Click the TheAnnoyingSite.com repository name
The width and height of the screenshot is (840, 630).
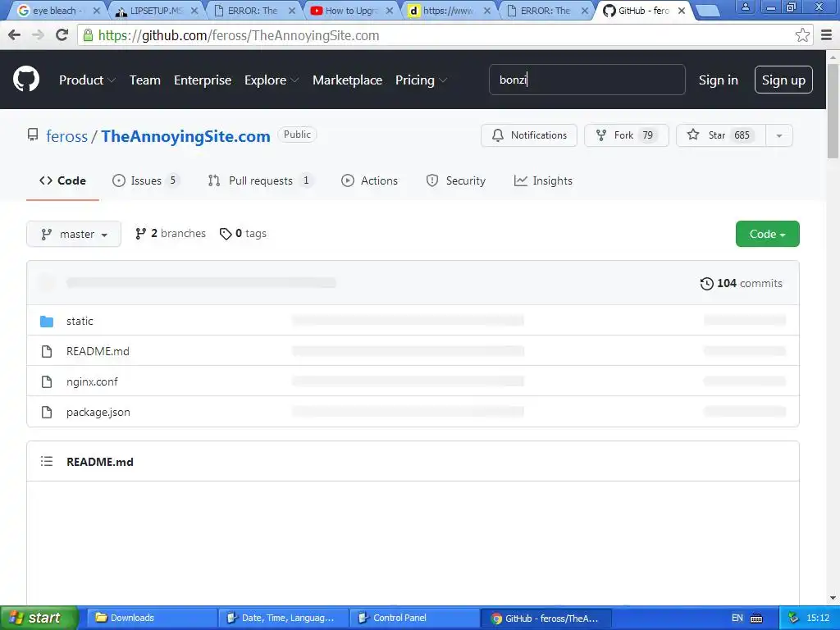click(185, 136)
